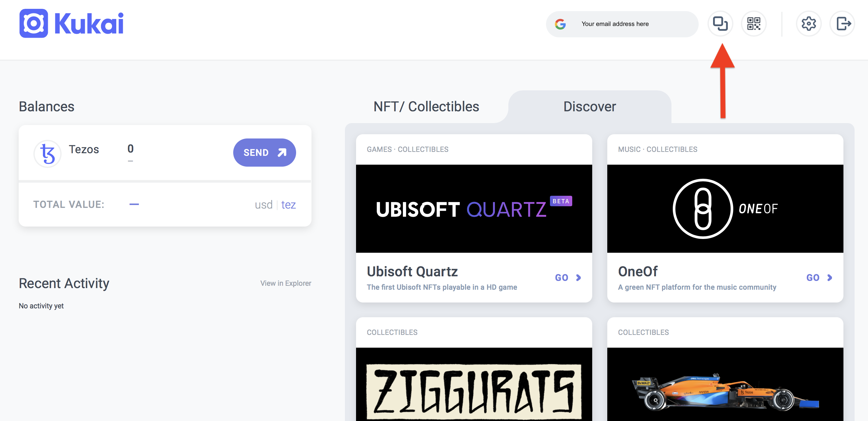The width and height of the screenshot is (868, 421).
Task: Click the TOTAL VALUE label
Action: pos(69,204)
